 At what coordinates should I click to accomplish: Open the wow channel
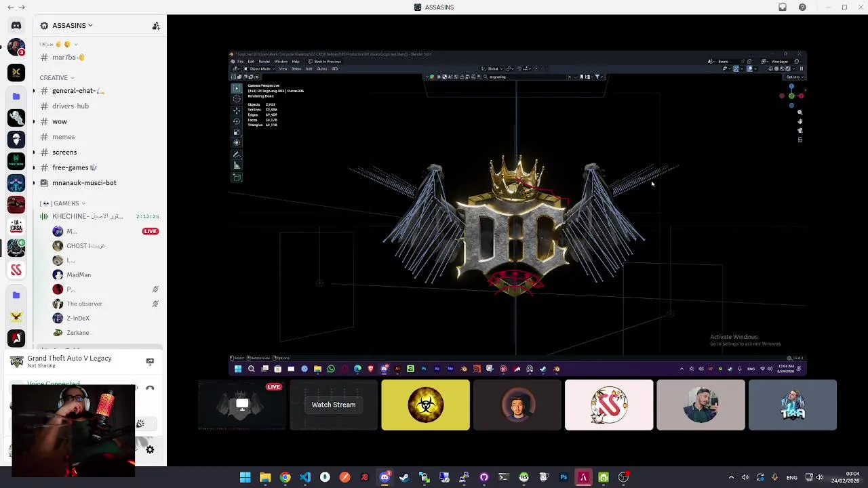tap(100, 122)
